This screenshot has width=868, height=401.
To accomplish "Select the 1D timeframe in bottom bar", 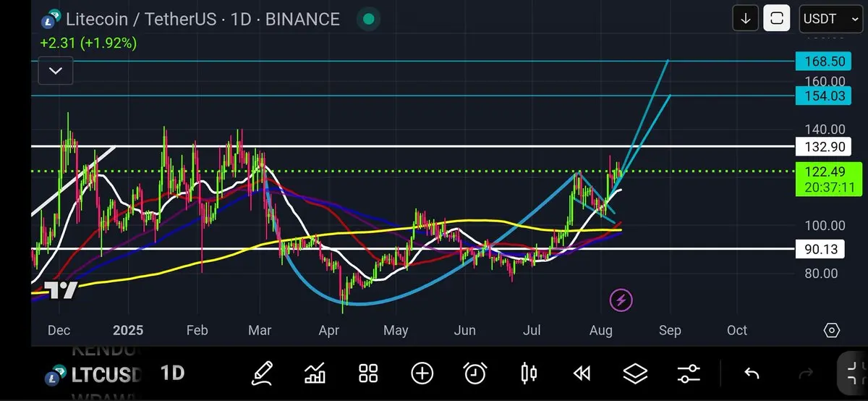I will tap(171, 373).
